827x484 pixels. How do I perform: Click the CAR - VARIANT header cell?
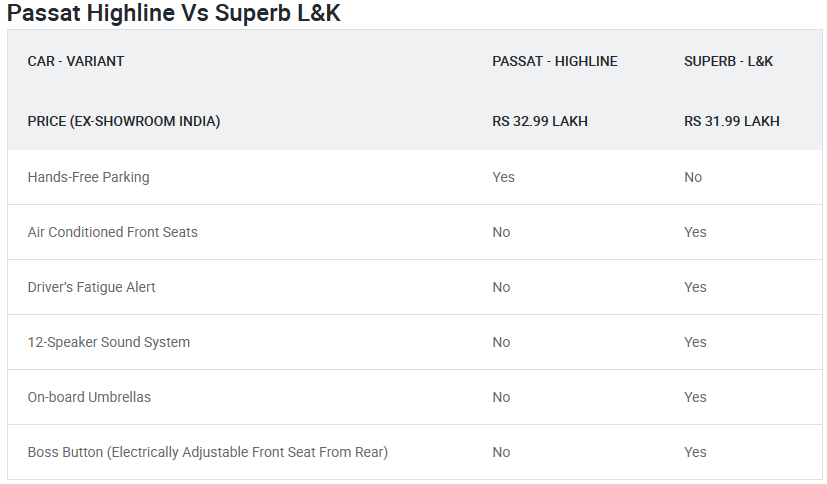click(x=76, y=61)
